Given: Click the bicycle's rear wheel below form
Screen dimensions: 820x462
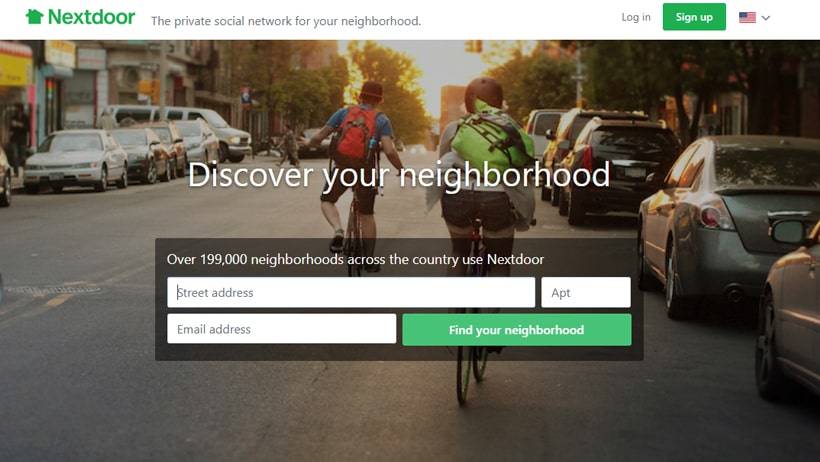Looking at the screenshot, I should (x=464, y=374).
